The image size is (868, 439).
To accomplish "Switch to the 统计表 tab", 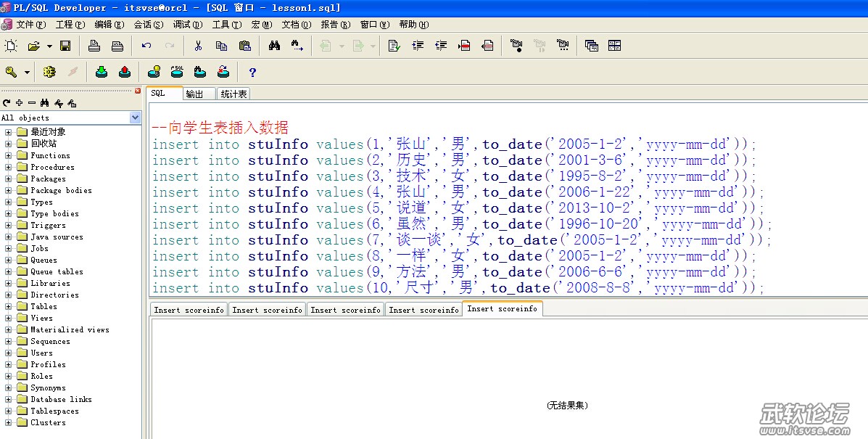I will (x=233, y=94).
